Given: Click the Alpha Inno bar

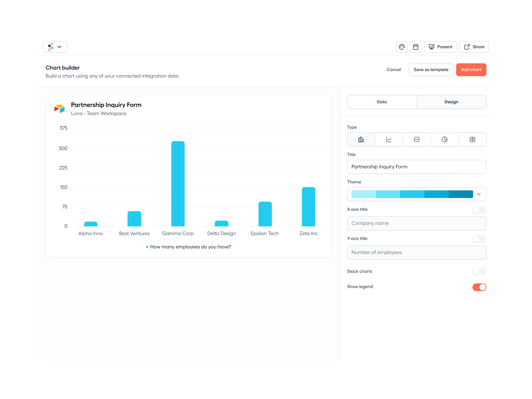Looking at the screenshot, I should pos(91,224).
